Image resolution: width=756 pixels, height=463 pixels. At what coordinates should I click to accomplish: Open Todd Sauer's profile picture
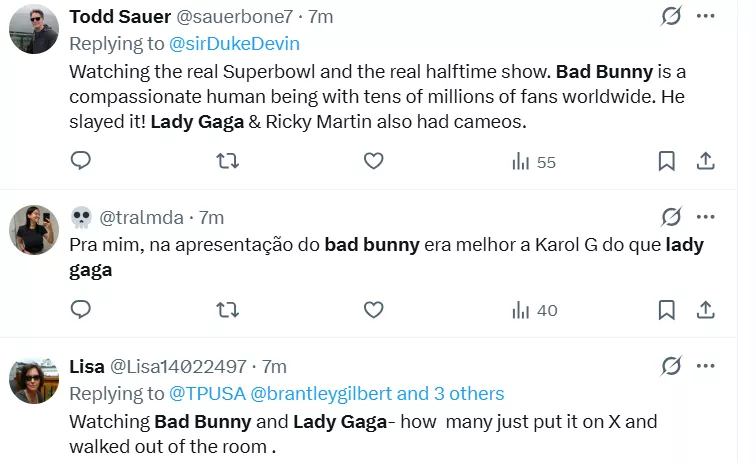point(33,28)
